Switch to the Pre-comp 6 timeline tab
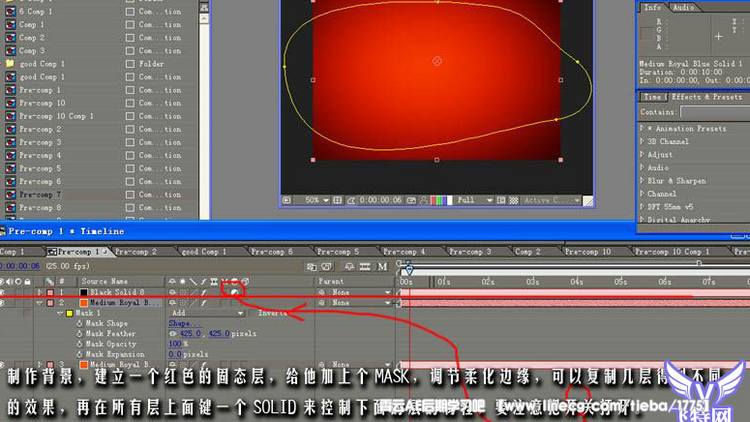This screenshot has width=750, height=422. 272,252
